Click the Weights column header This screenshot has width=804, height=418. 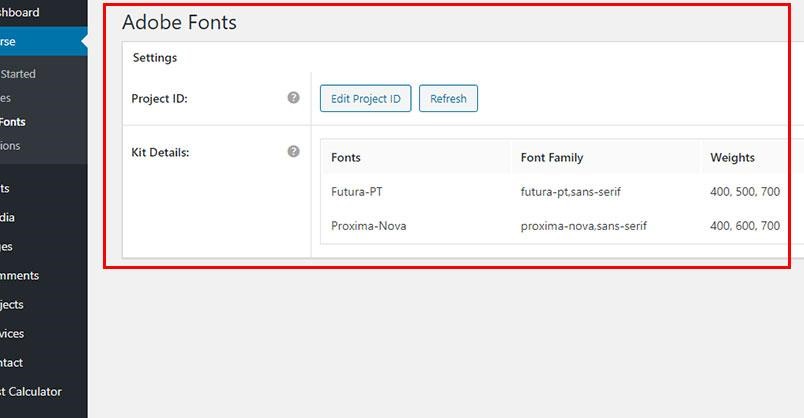732,157
